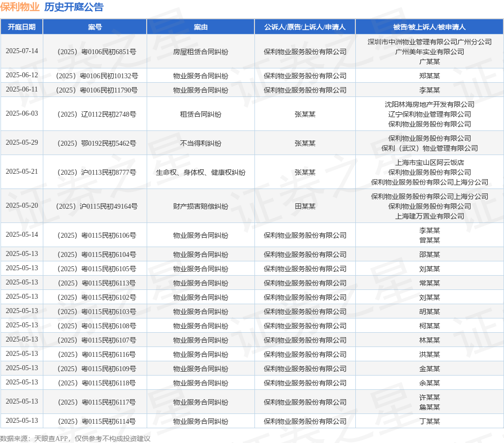This screenshot has height=443, width=504.
Task: Click defendant 辽宁保利物业管理有限公司
Action: (x=429, y=114)
